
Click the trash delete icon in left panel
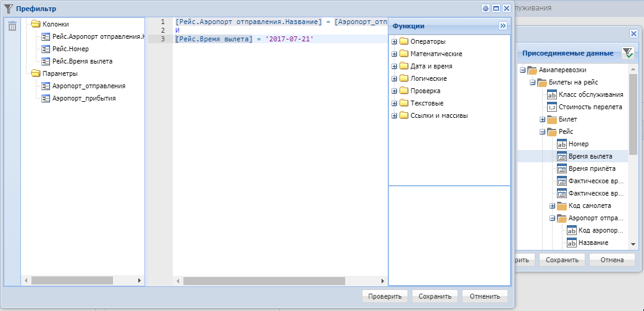tap(12, 26)
